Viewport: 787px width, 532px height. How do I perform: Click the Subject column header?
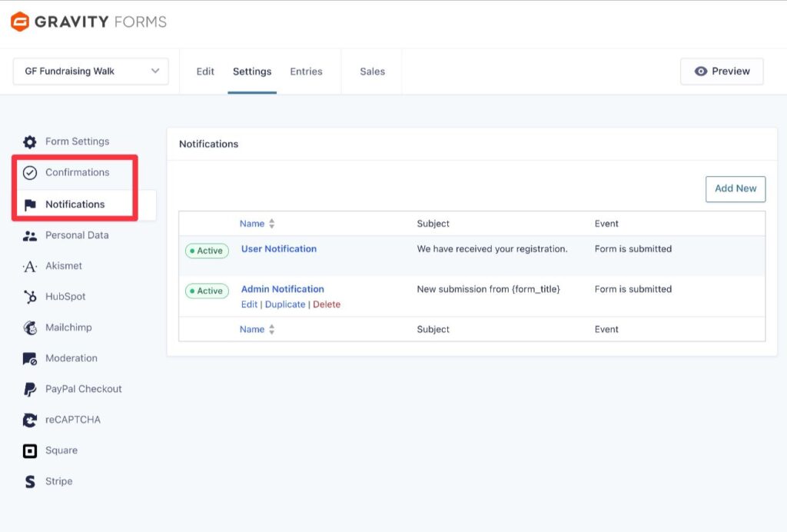pos(433,224)
